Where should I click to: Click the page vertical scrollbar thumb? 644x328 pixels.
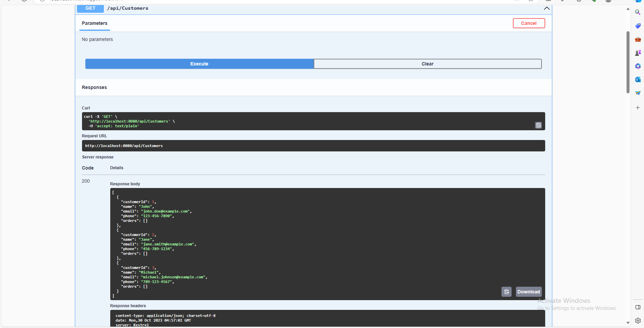[x=628, y=62]
